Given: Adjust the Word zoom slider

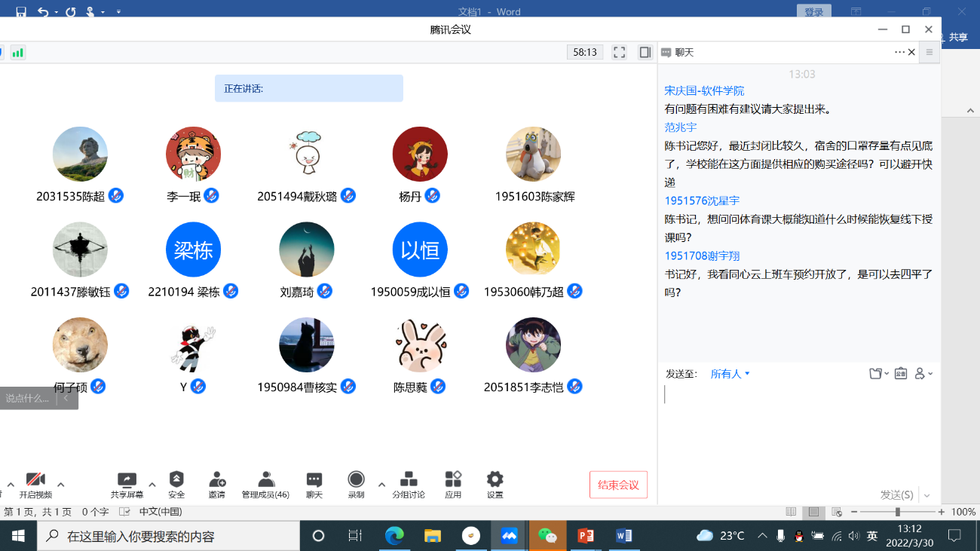Looking at the screenshot, I should (897, 512).
